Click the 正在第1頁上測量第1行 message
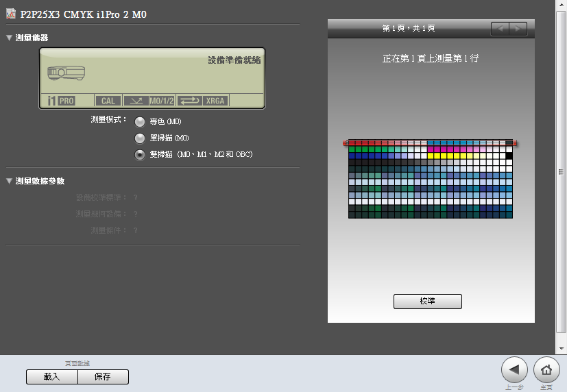 coord(431,58)
